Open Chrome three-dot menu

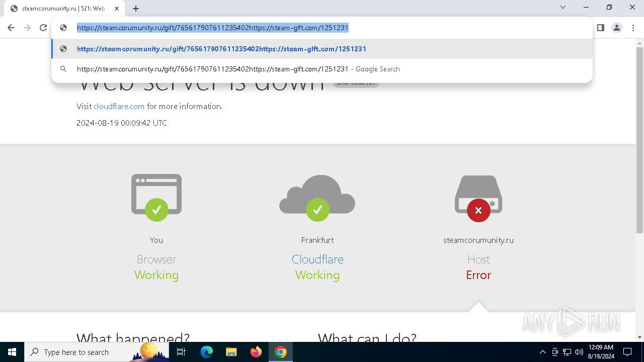(x=632, y=28)
